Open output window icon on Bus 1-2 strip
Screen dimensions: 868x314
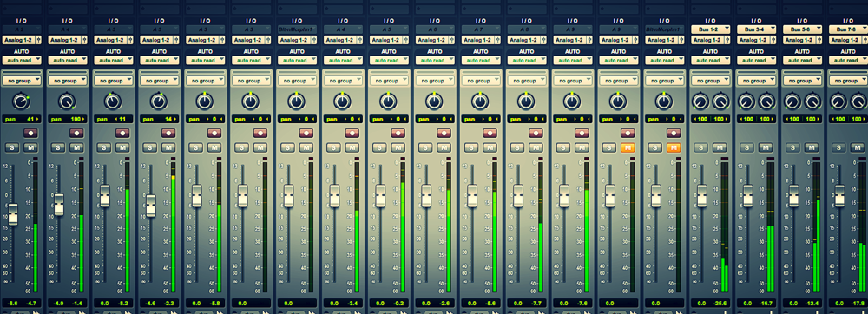pyautogui.click(x=727, y=40)
